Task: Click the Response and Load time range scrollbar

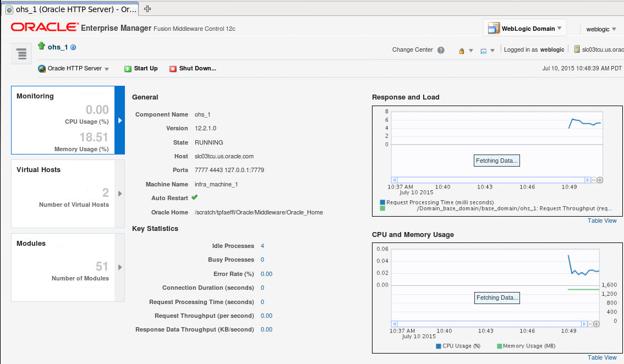Action: click(491, 180)
